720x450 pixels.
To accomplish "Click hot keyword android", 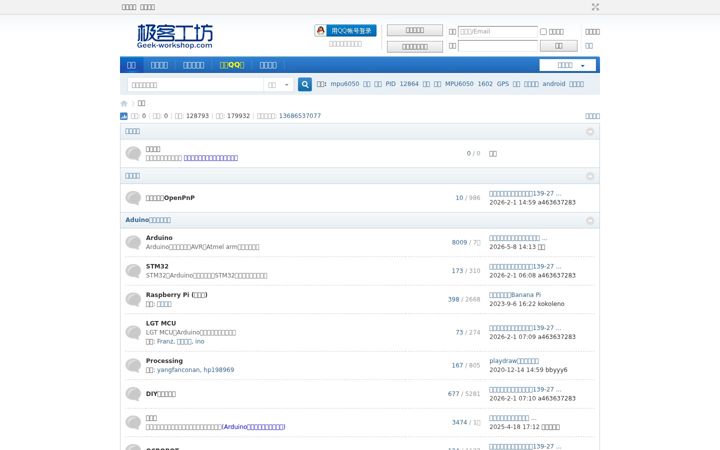I will pyautogui.click(x=554, y=84).
